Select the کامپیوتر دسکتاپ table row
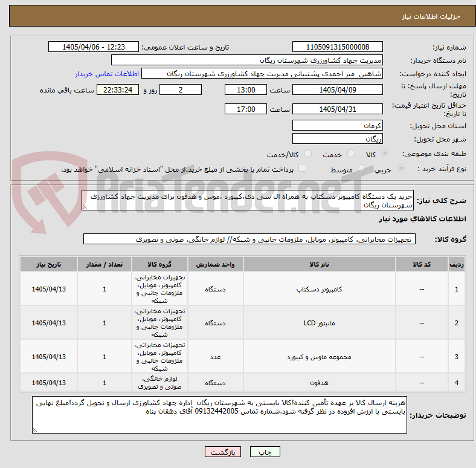 click(242, 288)
